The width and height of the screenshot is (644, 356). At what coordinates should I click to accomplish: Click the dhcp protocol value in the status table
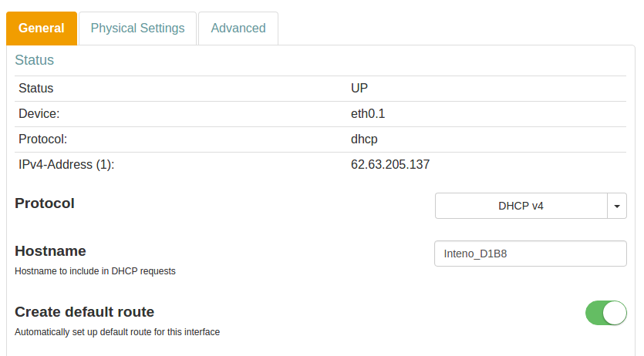click(364, 139)
